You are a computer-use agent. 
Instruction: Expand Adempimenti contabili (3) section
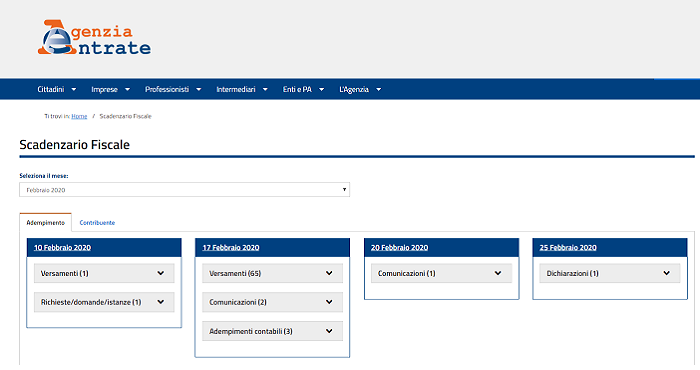tap(272, 331)
